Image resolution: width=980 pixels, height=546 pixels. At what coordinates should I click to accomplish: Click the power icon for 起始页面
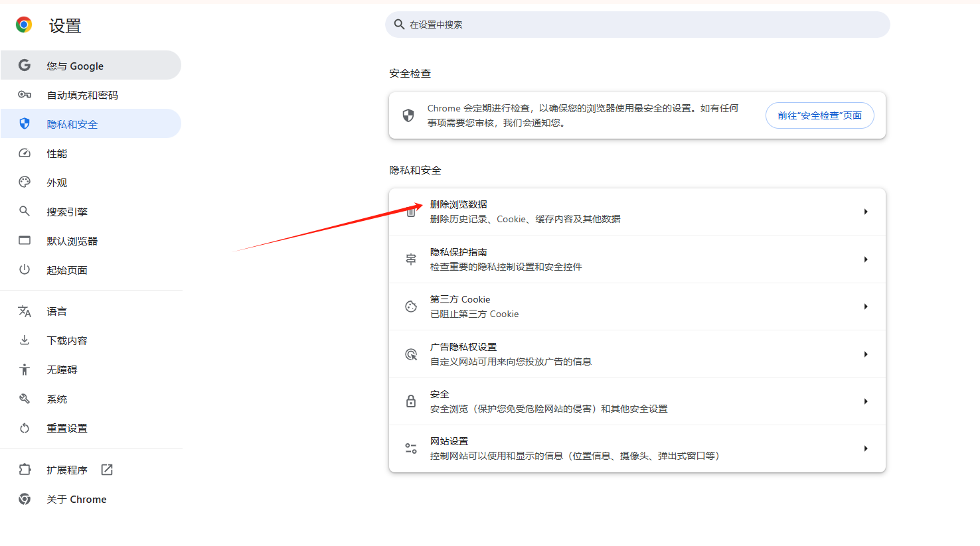click(x=25, y=269)
